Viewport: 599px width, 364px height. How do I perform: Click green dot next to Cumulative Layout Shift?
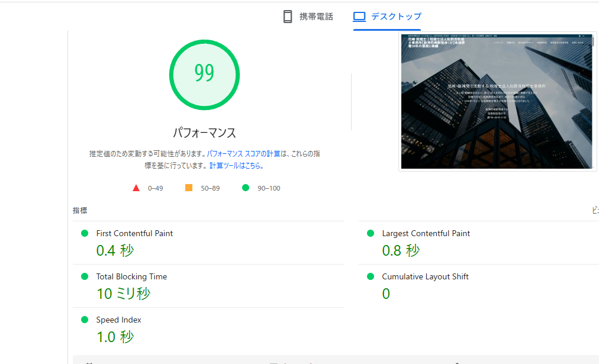point(371,276)
